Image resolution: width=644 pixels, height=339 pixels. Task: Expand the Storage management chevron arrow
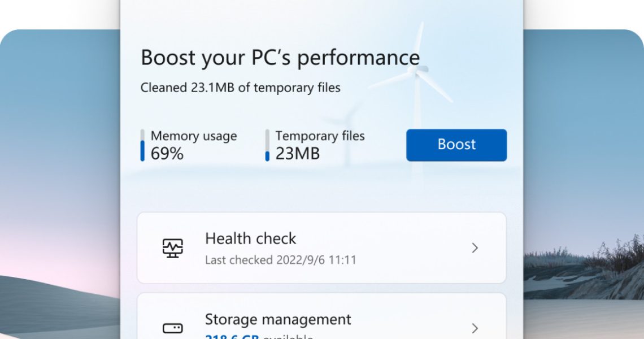point(475,328)
